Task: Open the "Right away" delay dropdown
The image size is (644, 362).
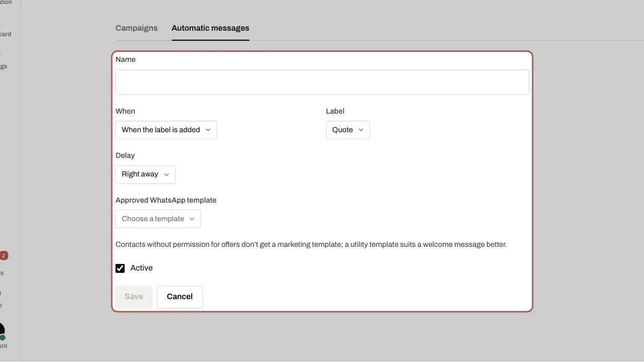Action: [145, 174]
